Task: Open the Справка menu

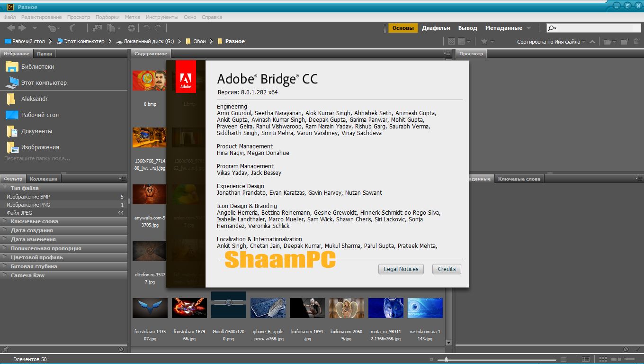Action: click(x=212, y=17)
